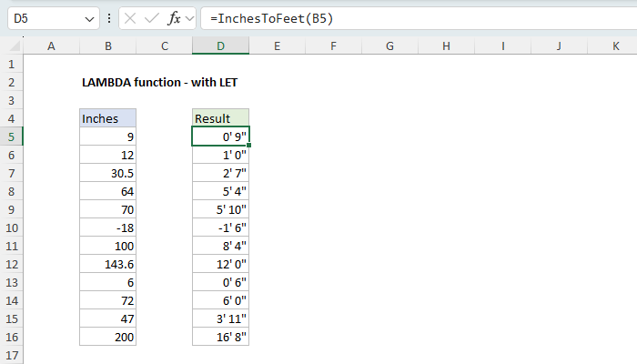Select the Inches cell containing 100
Image resolution: width=637 pixels, height=364 pixels.
tap(108, 247)
